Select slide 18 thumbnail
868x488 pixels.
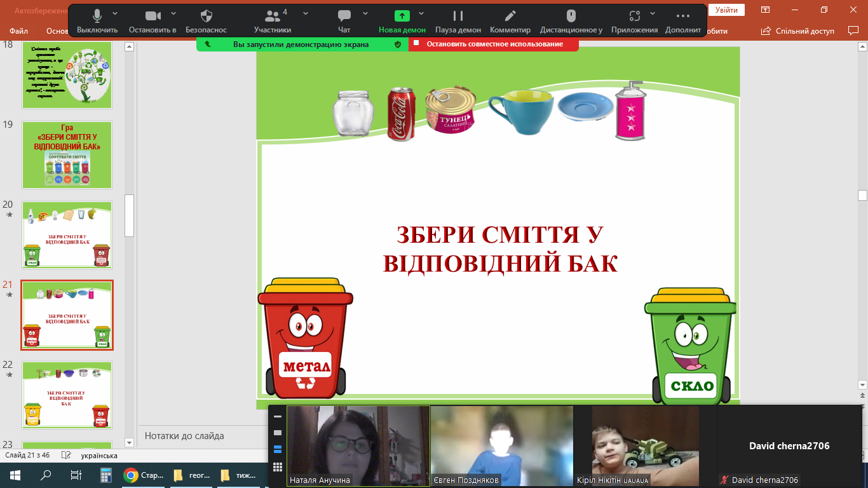(x=67, y=74)
